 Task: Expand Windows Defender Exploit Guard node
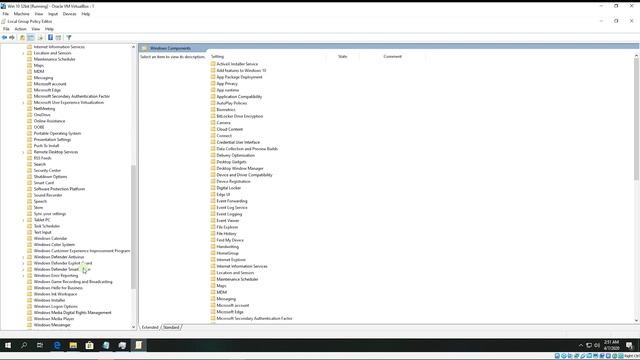(x=23, y=263)
